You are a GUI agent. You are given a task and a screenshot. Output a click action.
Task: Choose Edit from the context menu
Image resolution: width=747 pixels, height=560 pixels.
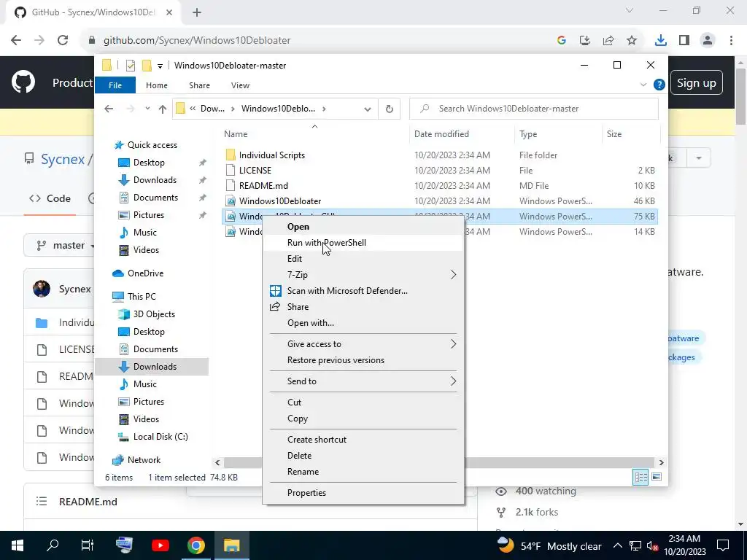click(295, 259)
